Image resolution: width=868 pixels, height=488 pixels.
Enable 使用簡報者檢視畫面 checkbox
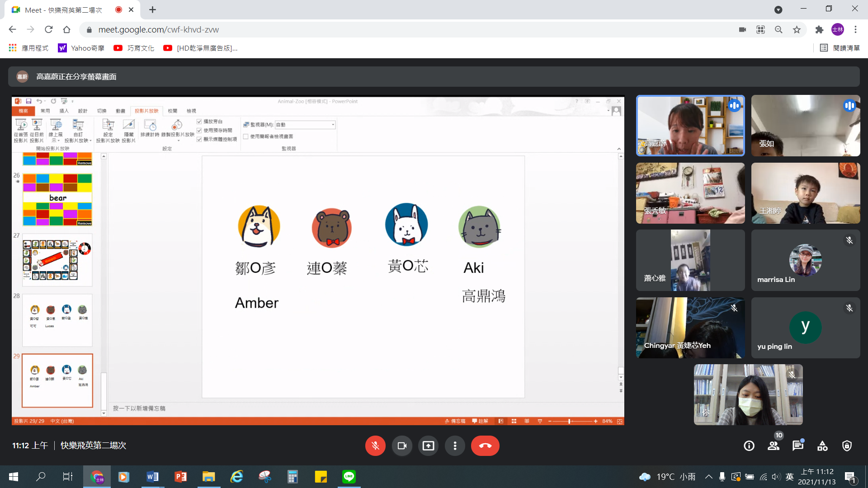click(x=246, y=136)
